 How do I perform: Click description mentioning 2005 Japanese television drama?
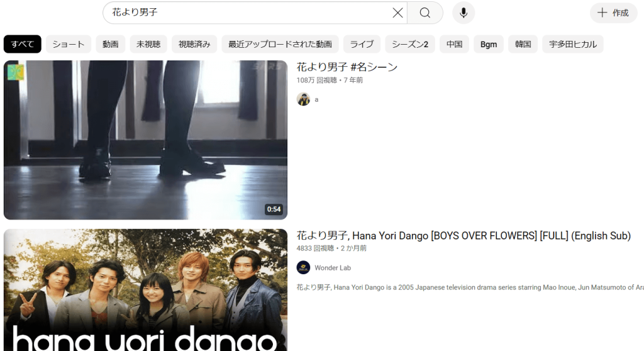pos(470,287)
